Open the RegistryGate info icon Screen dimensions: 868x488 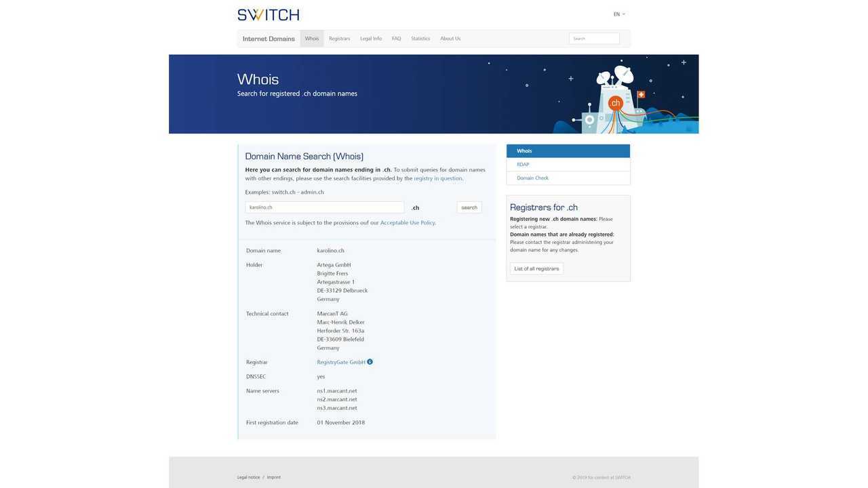370,362
